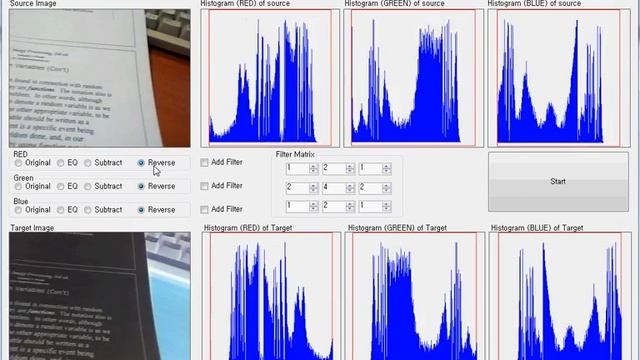The height and width of the screenshot is (360, 640).
Task: Click the RED histogram of source
Action: (x=270, y=78)
